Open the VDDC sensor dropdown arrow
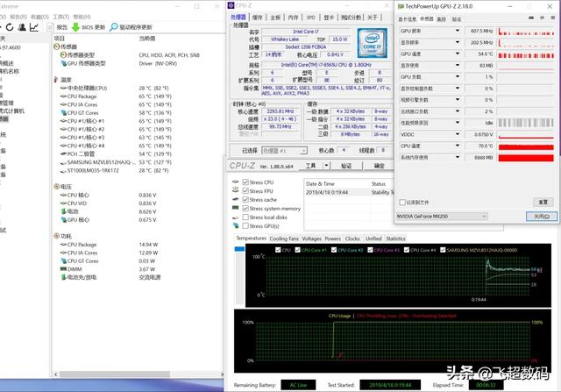Viewport: 561px width, 392px height. click(x=458, y=134)
